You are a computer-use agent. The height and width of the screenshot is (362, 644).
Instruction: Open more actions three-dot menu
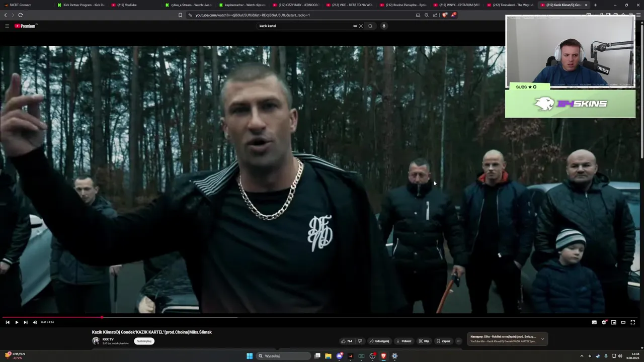tap(458, 341)
